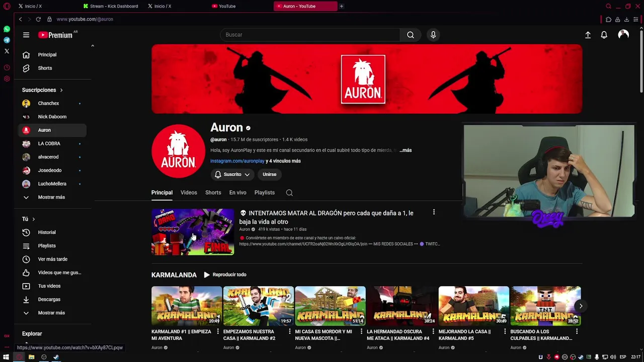Go to YouTube Premium home logo
The image size is (644, 362).
tap(55, 35)
